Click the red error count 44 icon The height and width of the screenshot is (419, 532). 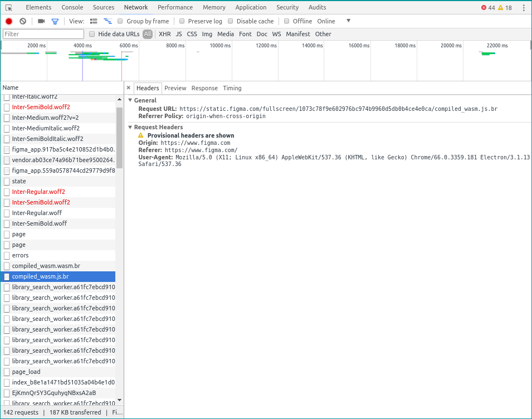pos(484,8)
